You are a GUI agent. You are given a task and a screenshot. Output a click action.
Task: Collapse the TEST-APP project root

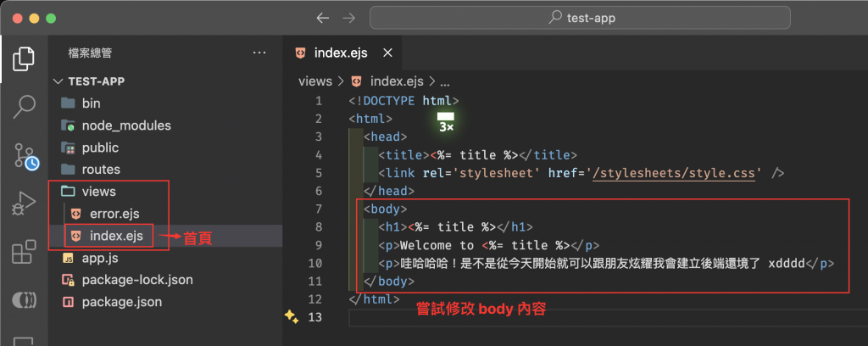tap(58, 81)
